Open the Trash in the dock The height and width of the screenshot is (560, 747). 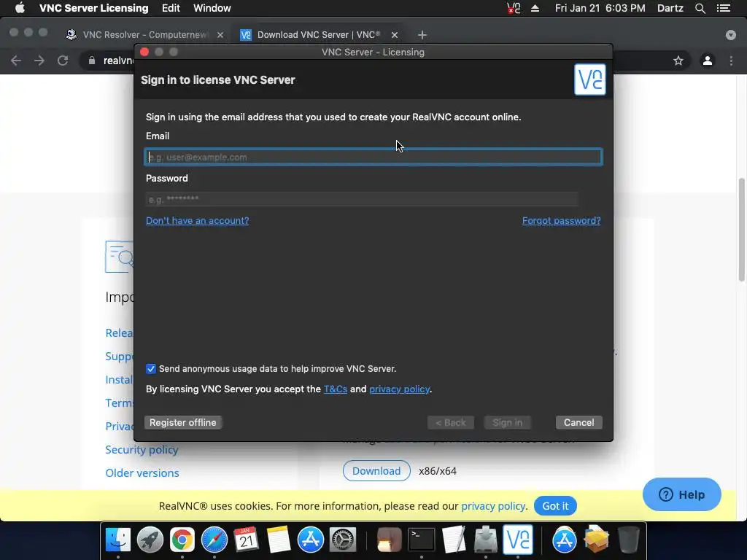(628, 540)
